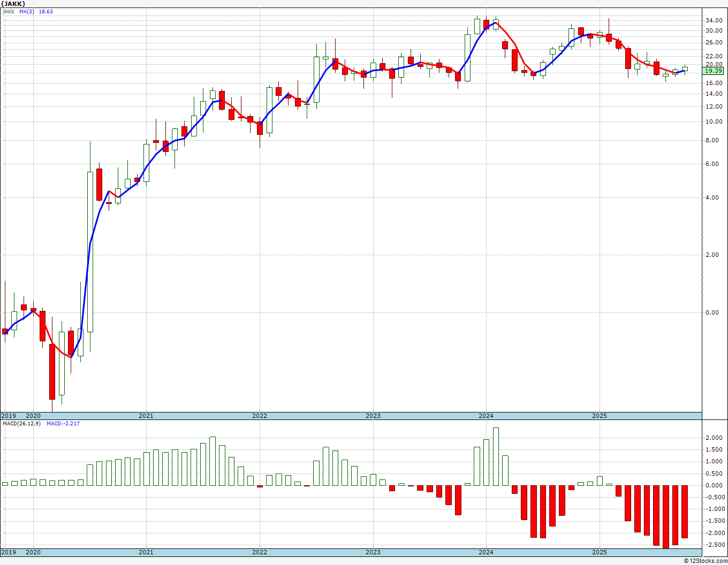Click "2023" on the MACD panel time axis

(373, 552)
